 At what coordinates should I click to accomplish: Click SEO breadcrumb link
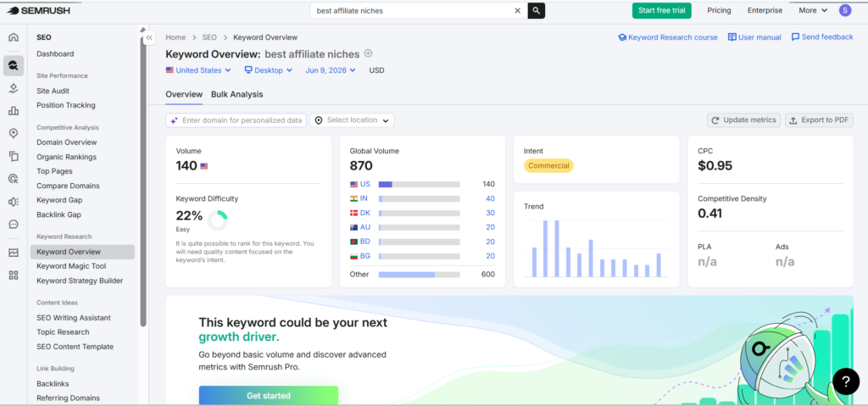(209, 37)
